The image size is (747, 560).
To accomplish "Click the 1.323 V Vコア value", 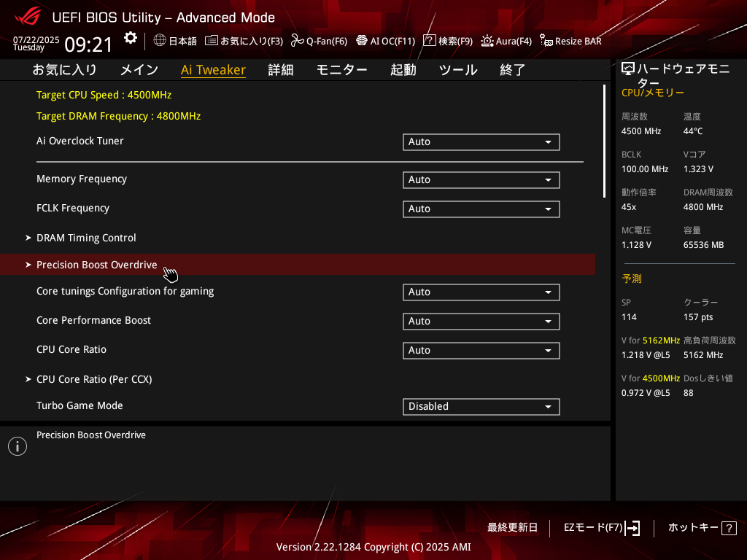I will (698, 169).
